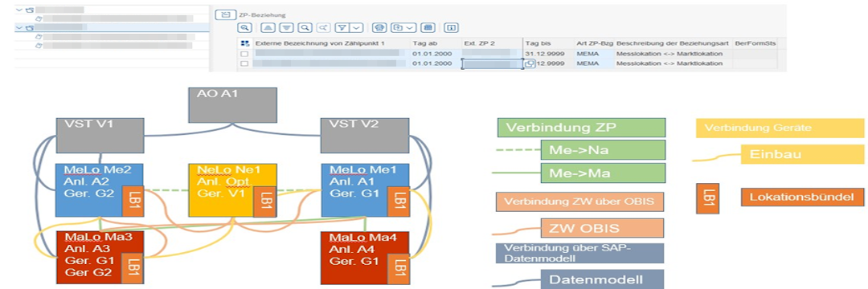Set filter with the funnel icon

343,27
